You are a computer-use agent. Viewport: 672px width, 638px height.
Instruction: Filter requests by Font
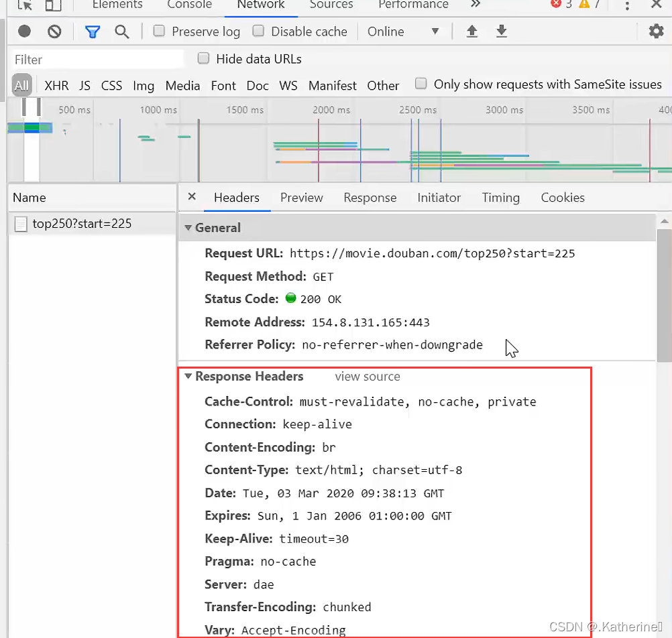click(224, 86)
